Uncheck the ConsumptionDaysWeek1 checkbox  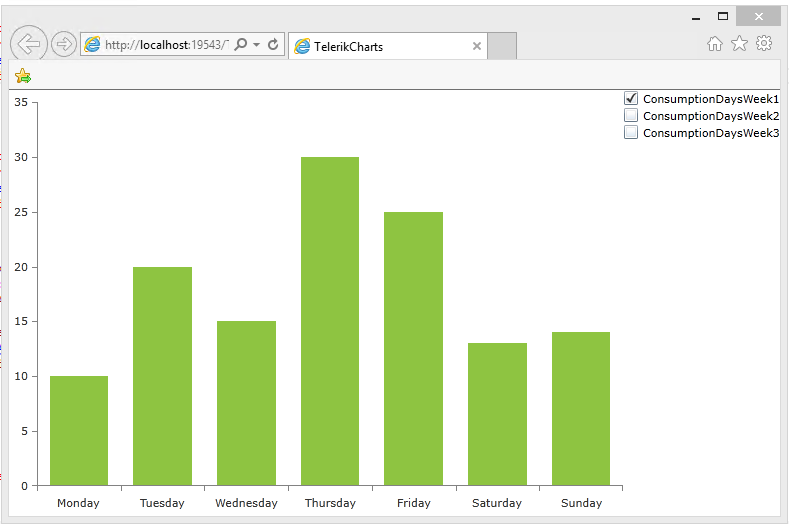tap(631, 98)
